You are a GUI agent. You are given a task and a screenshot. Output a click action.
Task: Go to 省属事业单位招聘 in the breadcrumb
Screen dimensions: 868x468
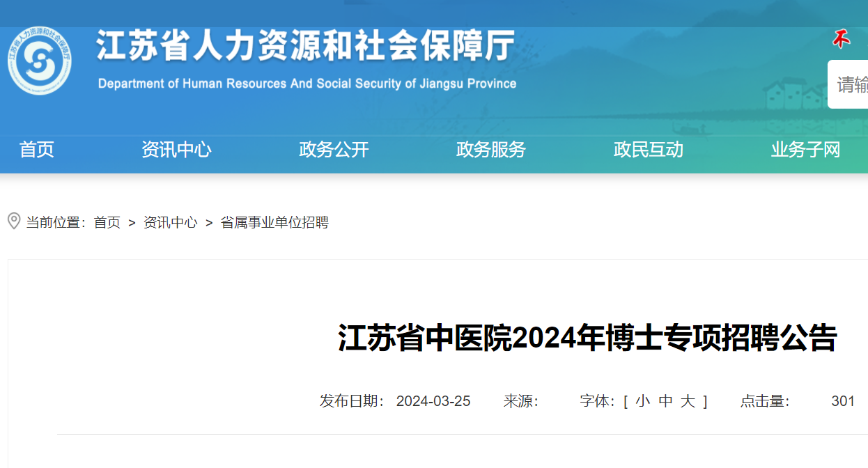point(274,223)
